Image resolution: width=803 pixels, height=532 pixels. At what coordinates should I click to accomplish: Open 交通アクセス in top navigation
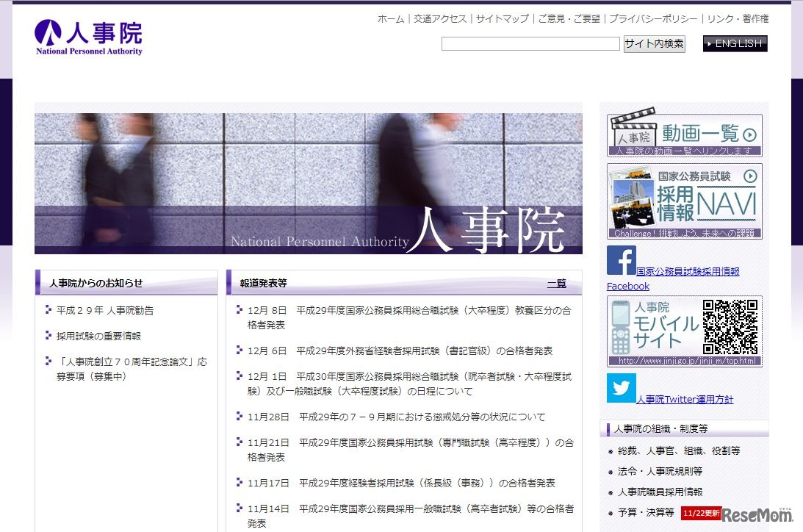coord(440,19)
